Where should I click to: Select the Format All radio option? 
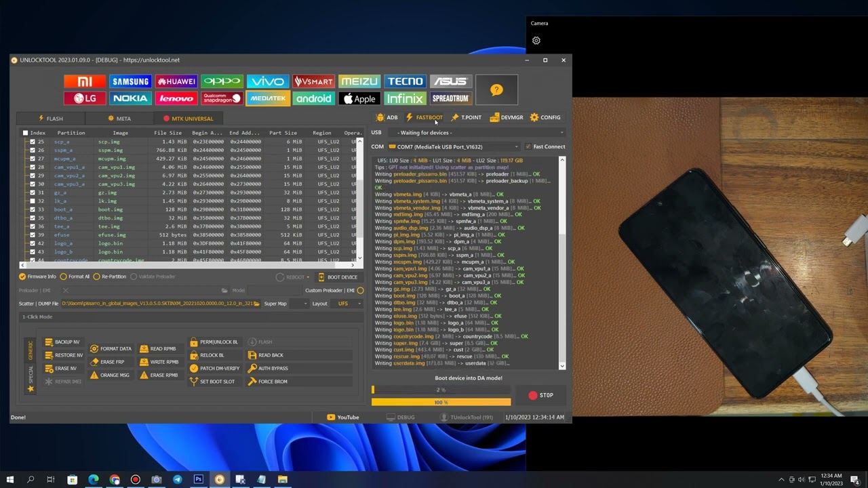75,277
